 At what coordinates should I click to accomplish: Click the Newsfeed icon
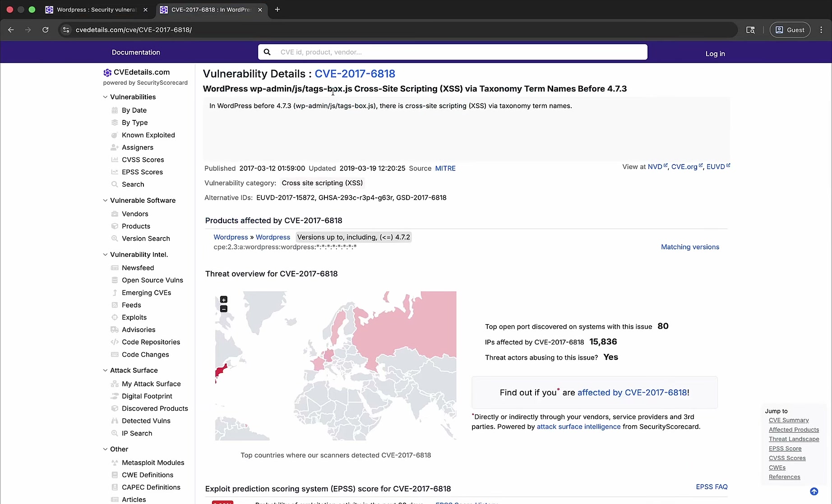click(x=115, y=268)
